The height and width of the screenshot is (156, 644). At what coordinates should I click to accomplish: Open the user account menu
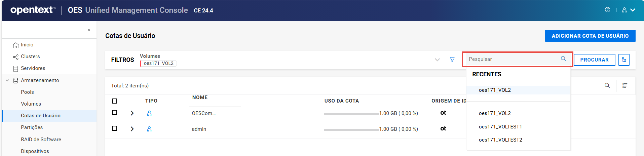pos(628,10)
